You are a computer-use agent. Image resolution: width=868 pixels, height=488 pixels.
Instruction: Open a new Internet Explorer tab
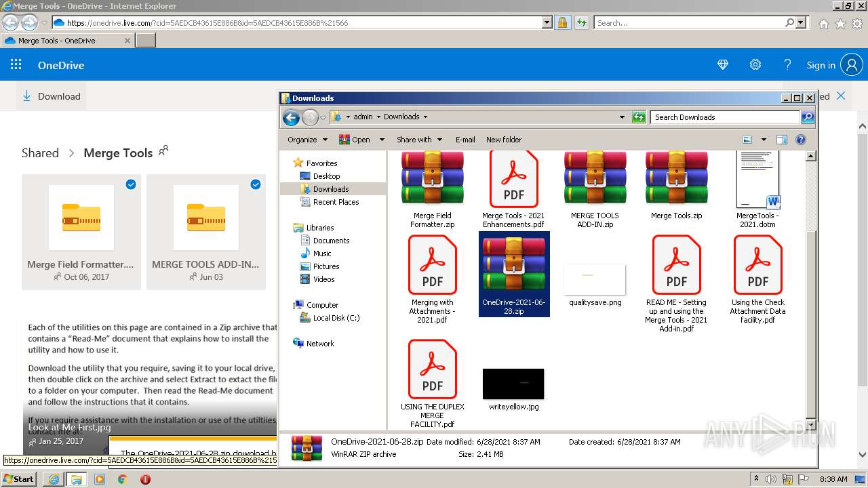pos(146,41)
